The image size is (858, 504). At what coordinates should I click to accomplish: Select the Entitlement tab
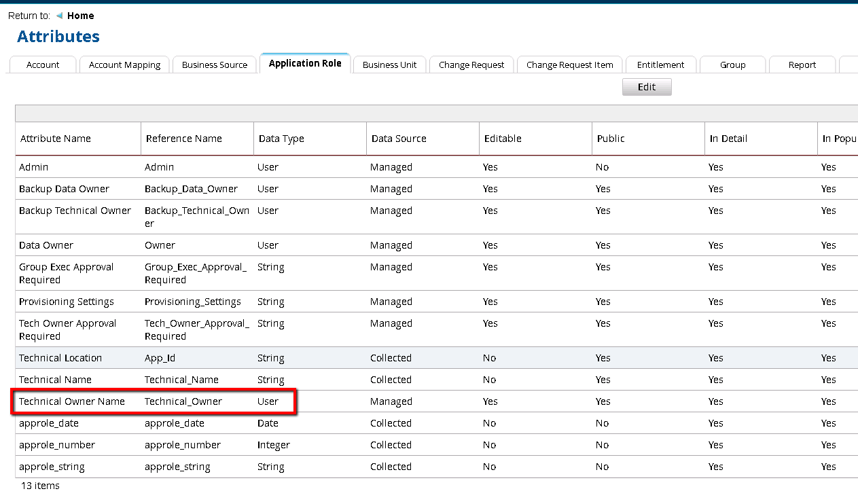click(660, 65)
